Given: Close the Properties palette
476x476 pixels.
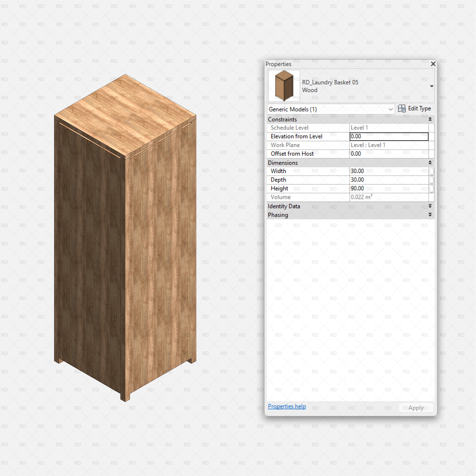Looking at the screenshot, I should (x=433, y=64).
